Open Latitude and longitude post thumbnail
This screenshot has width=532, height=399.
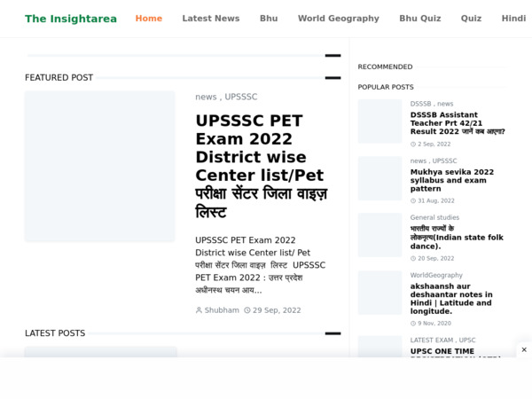pyautogui.click(x=380, y=293)
